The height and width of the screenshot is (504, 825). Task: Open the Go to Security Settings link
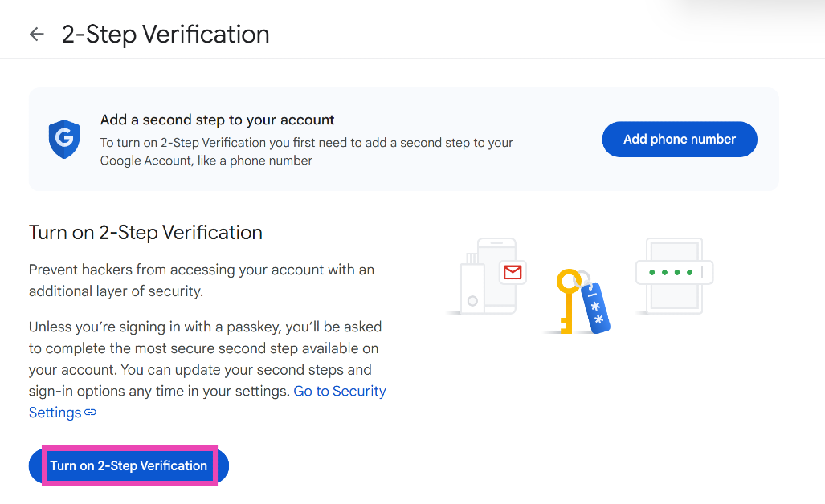tap(339, 391)
